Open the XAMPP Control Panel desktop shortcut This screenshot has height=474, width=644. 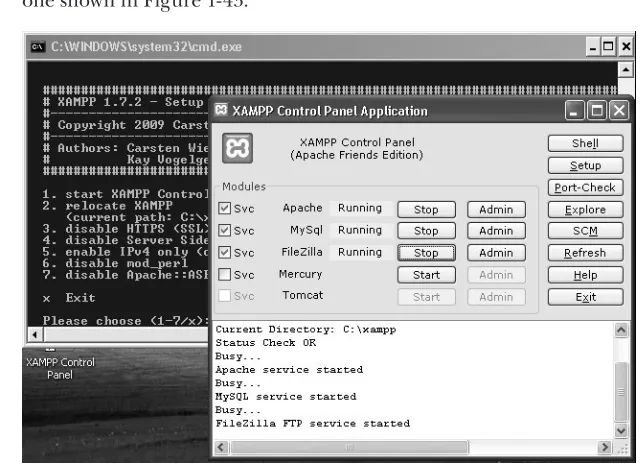pyautogui.click(x=60, y=366)
